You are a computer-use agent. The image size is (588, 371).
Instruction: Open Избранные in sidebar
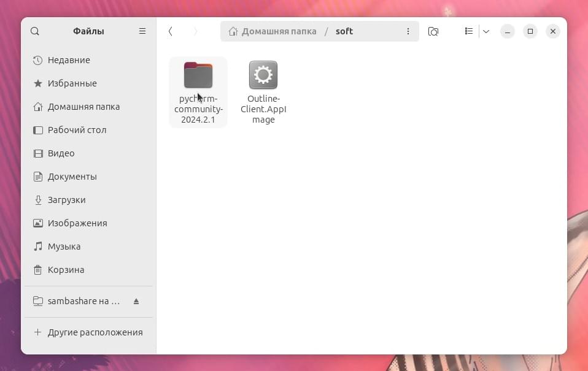pos(88,83)
